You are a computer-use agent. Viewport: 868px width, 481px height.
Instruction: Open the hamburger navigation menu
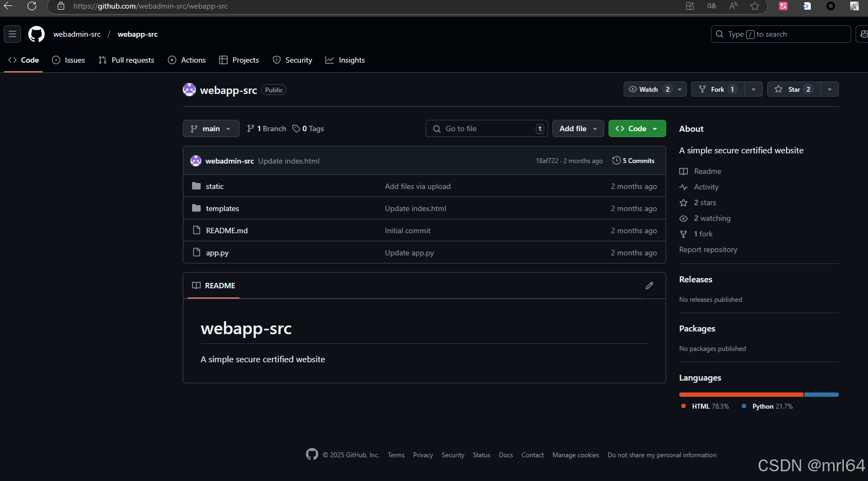(x=12, y=34)
